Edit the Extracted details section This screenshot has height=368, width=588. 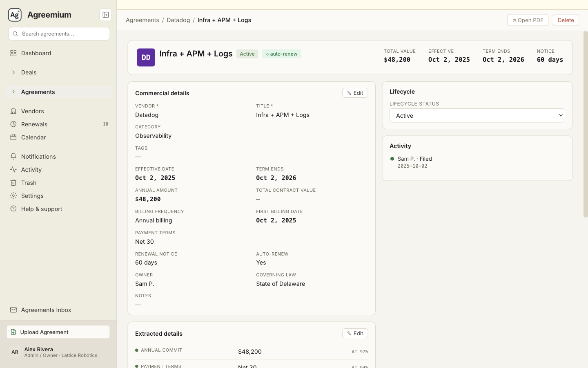coord(355,334)
